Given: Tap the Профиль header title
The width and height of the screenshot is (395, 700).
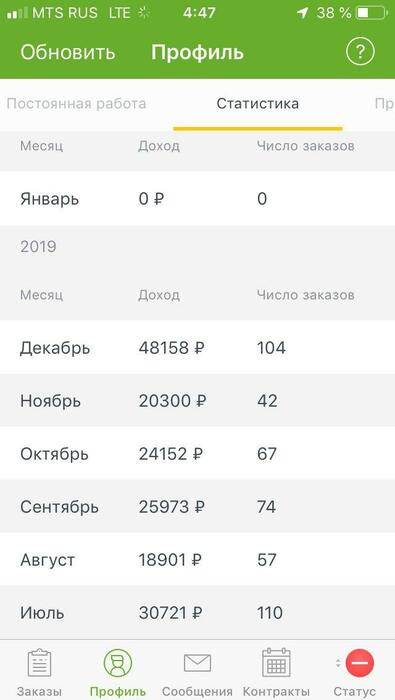Looking at the screenshot, I should (x=197, y=53).
